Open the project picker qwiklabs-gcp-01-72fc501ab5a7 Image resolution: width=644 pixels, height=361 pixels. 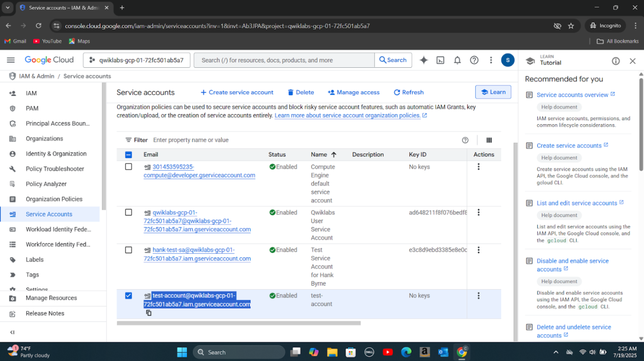pyautogui.click(x=137, y=60)
